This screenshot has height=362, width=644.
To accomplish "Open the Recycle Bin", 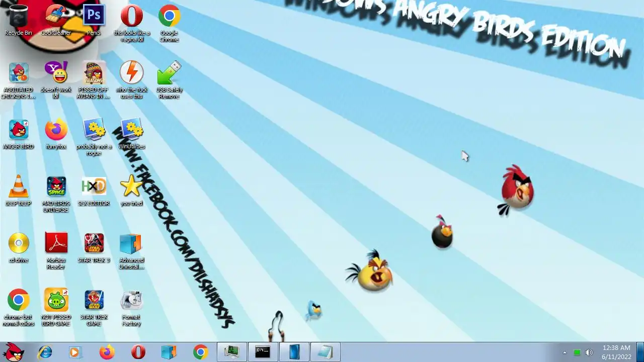I will click(x=18, y=21).
